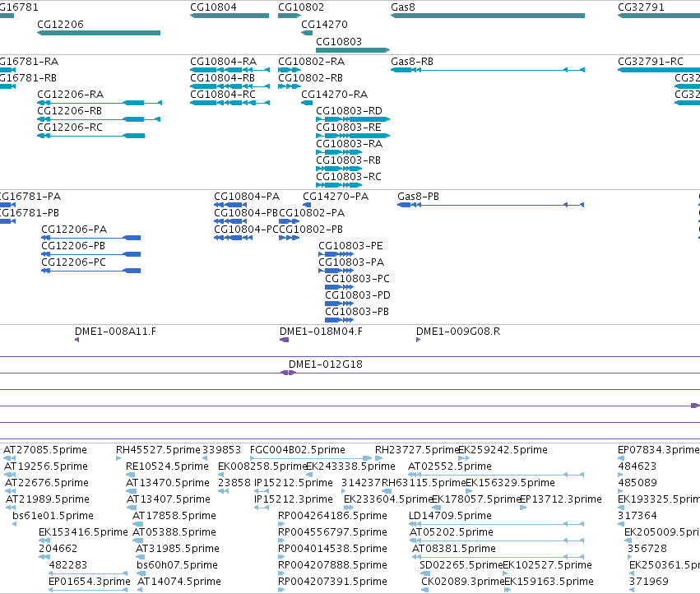Click the teal CG12206 gene bar
The height and width of the screenshot is (594, 700).
point(99,33)
